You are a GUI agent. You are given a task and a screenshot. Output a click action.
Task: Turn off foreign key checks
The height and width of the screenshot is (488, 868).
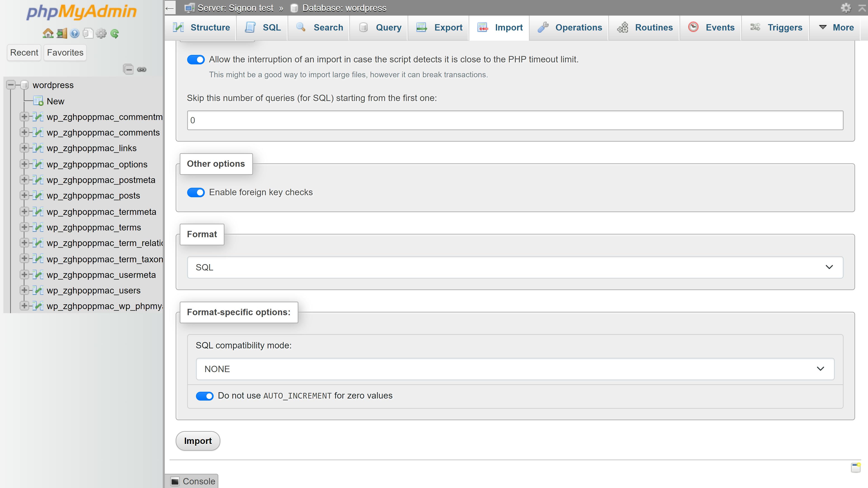(196, 192)
